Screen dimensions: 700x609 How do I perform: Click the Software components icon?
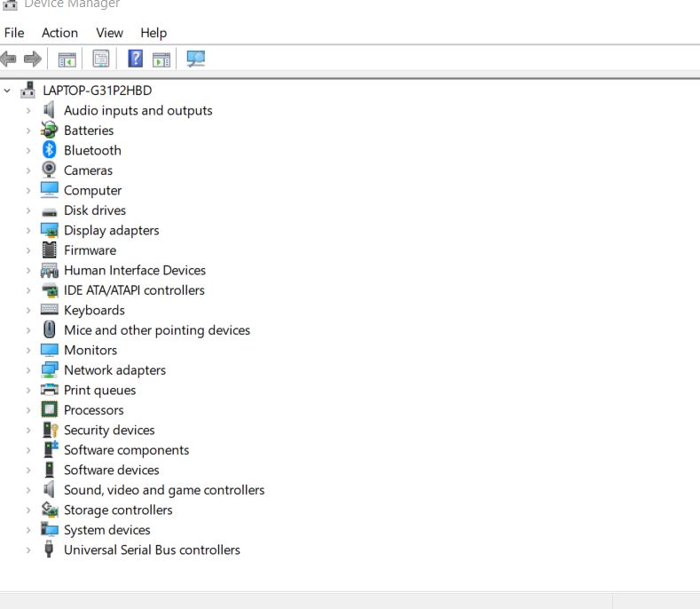click(51, 449)
